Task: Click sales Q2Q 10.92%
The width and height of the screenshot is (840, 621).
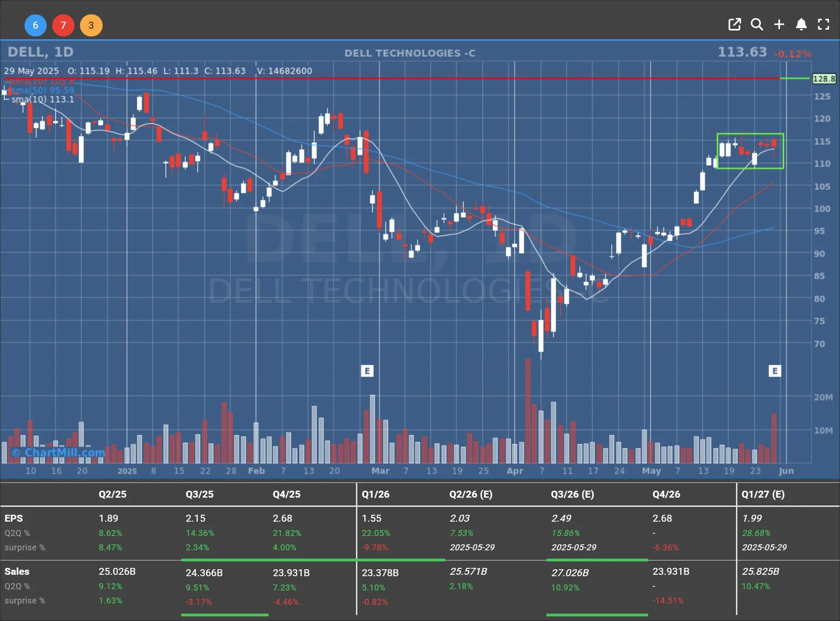Action: 565,588
